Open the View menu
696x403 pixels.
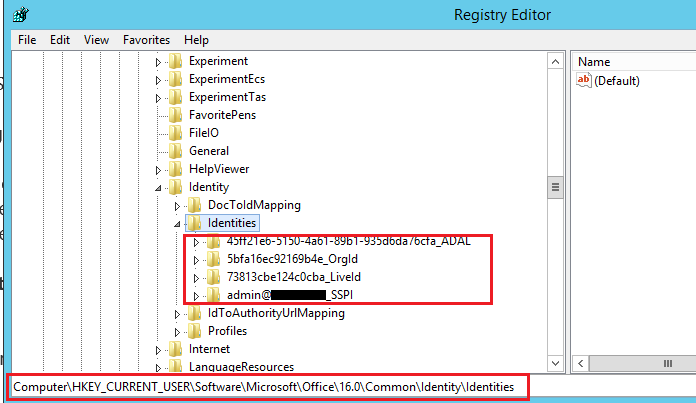coord(96,40)
